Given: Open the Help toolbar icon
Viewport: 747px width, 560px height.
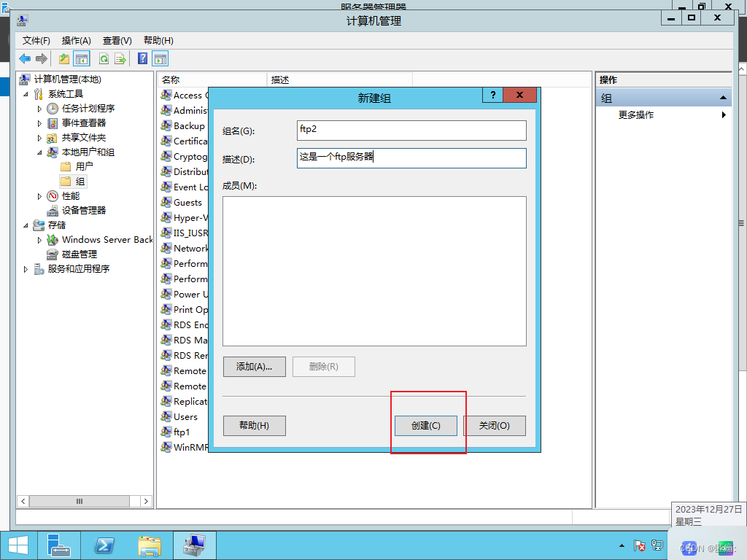Looking at the screenshot, I should tap(142, 58).
